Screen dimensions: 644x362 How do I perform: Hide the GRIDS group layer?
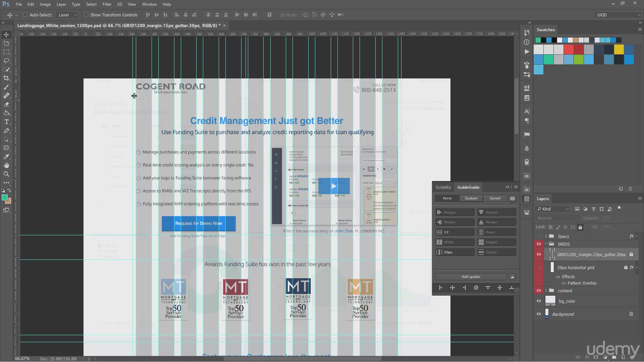[539, 244]
